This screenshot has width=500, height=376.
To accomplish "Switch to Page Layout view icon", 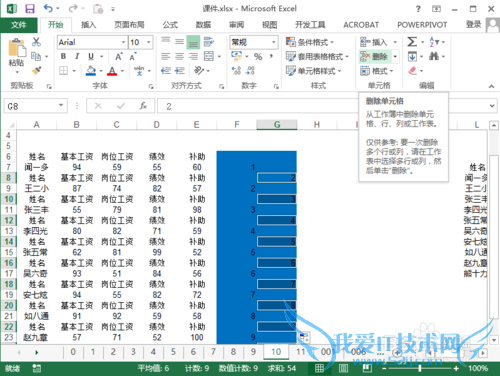I will coord(343,368).
